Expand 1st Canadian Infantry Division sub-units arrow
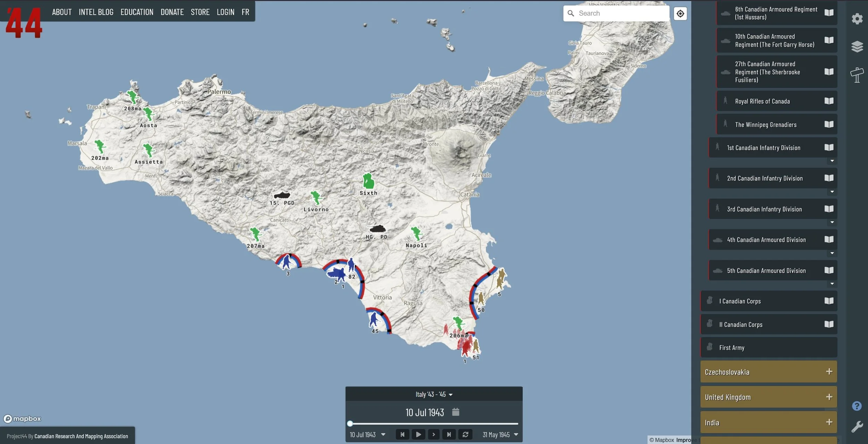The width and height of the screenshot is (868, 444). (832, 161)
